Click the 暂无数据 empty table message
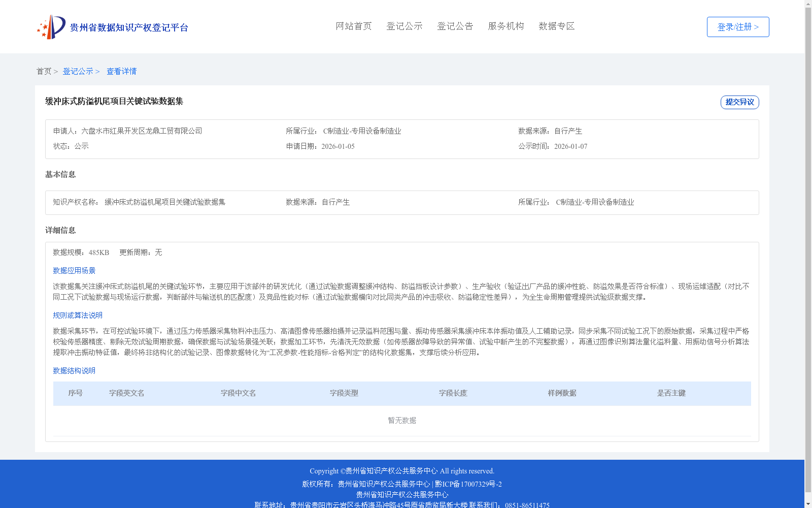 [402, 421]
